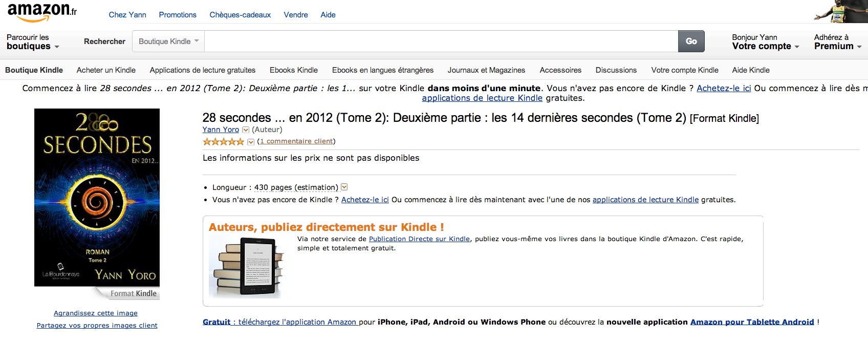This screenshot has width=868, height=342.
Task: Expand the Parcourir les boutiques menu
Action: tap(33, 42)
